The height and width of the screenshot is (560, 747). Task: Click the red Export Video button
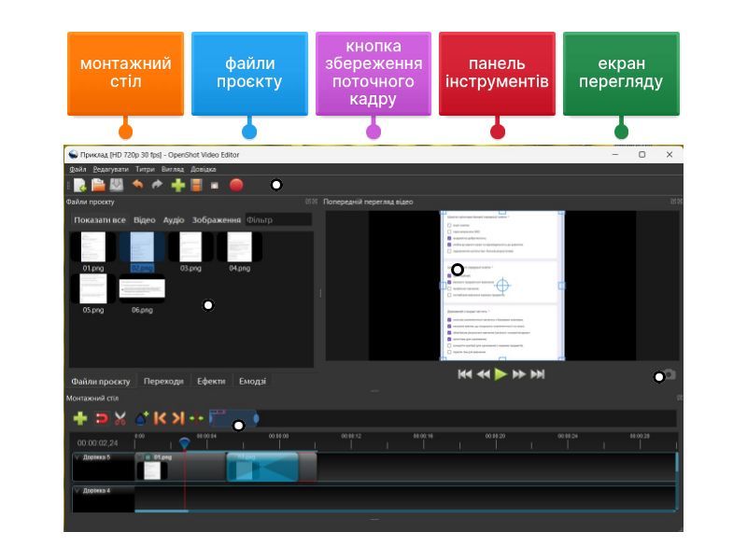pyautogui.click(x=236, y=185)
